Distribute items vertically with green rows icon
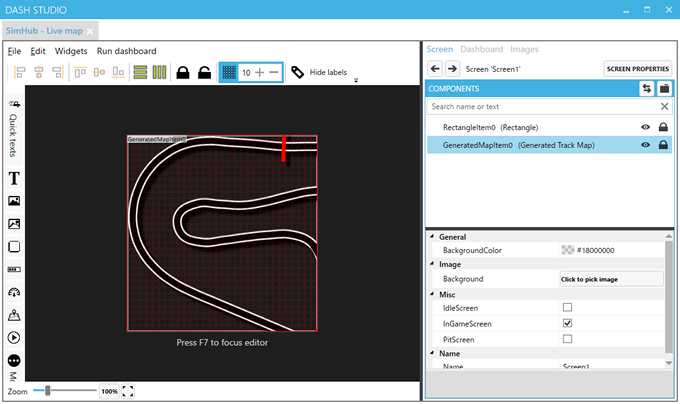 coord(140,72)
